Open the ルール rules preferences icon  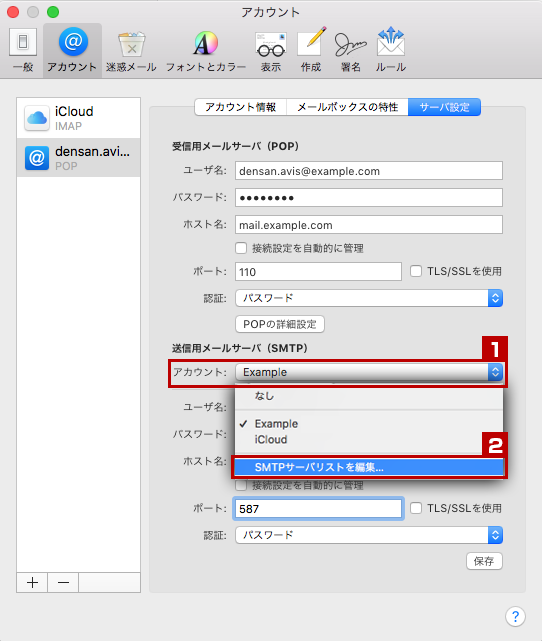pyautogui.click(x=391, y=51)
